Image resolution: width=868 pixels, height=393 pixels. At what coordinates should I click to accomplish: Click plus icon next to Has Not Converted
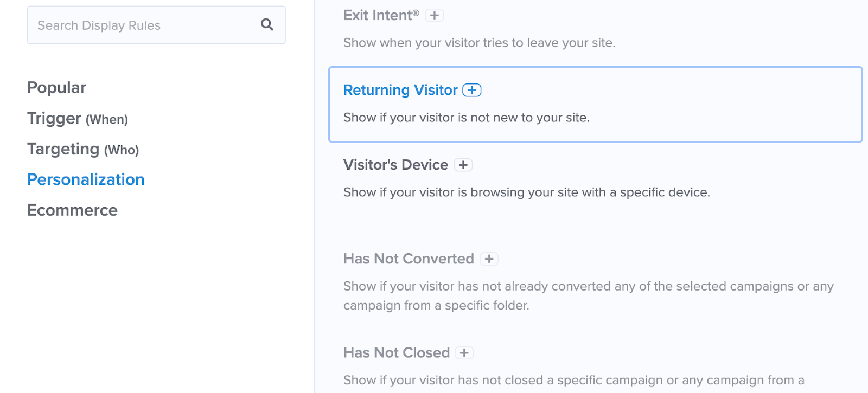[489, 259]
